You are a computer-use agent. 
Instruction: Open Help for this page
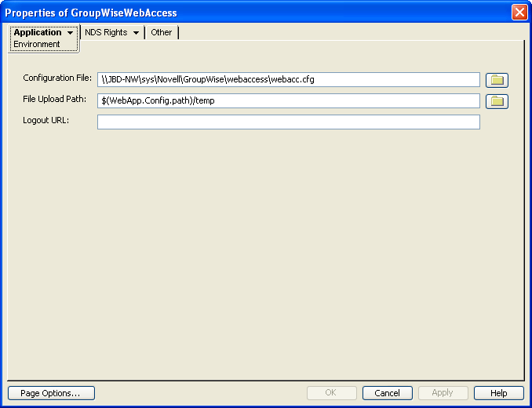(x=499, y=393)
